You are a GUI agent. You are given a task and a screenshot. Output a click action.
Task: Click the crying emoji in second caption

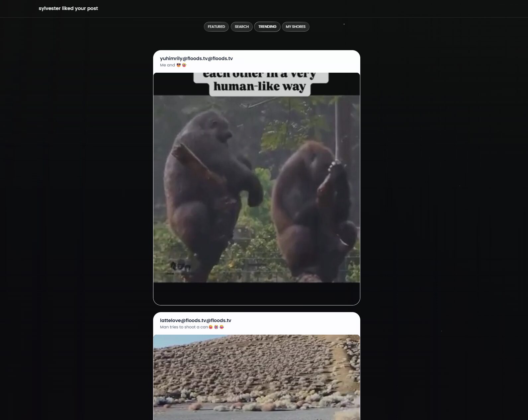coord(216,327)
